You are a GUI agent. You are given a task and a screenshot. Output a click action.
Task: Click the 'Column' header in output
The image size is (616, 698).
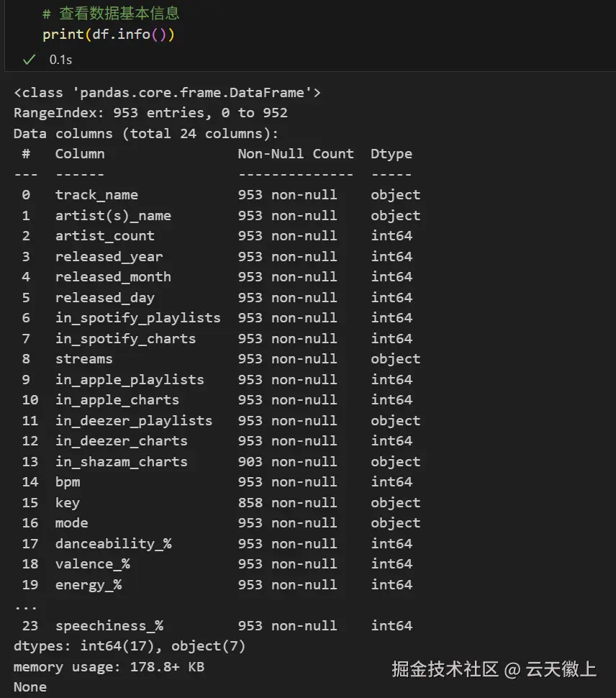(80, 154)
